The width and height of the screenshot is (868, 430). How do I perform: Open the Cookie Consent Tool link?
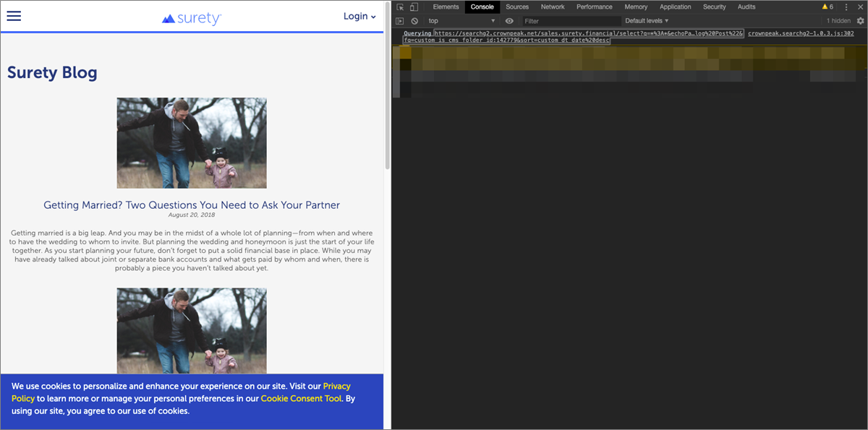(302, 398)
